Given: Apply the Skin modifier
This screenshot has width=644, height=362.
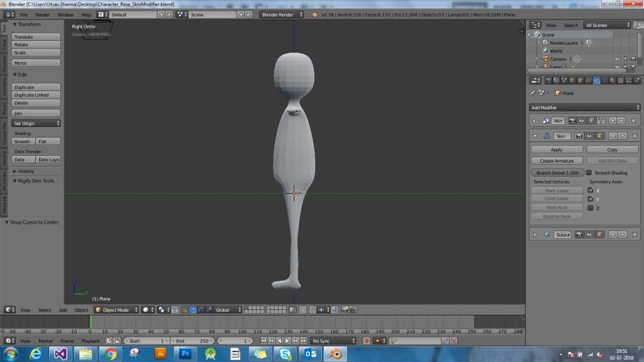Looking at the screenshot, I should click(x=556, y=149).
